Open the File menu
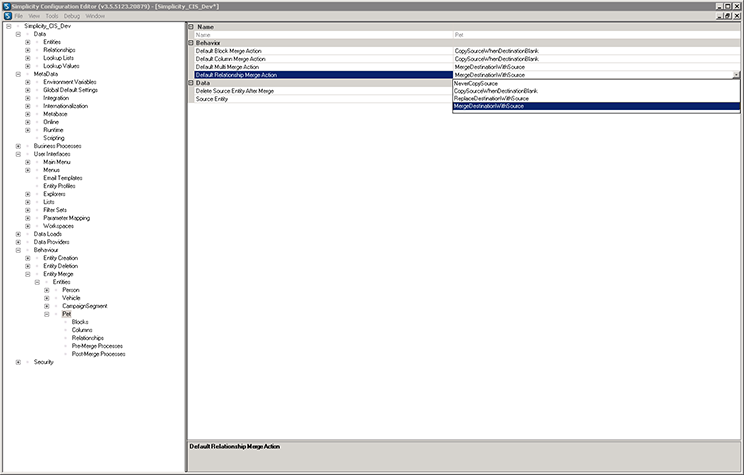The image size is (744, 475). [x=19, y=16]
